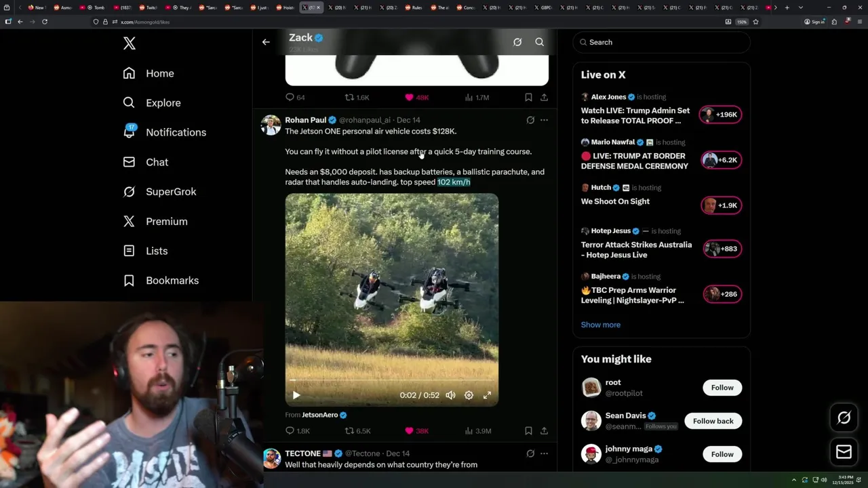Open TECTONE's profile avatar
868x488 pixels.
click(x=271, y=459)
